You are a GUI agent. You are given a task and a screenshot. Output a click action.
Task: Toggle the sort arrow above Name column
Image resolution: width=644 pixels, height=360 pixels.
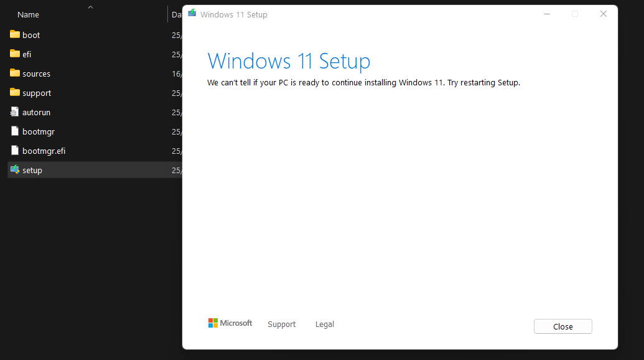click(x=90, y=7)
